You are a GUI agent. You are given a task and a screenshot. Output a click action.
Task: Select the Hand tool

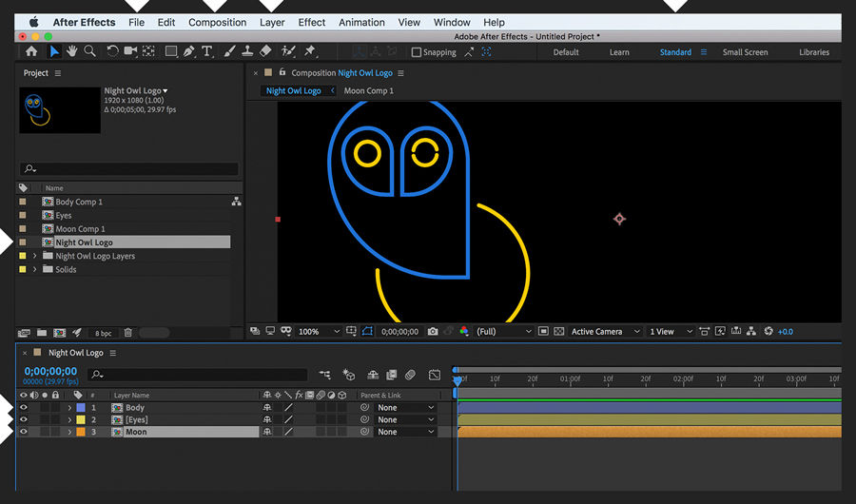coord(71,51)
